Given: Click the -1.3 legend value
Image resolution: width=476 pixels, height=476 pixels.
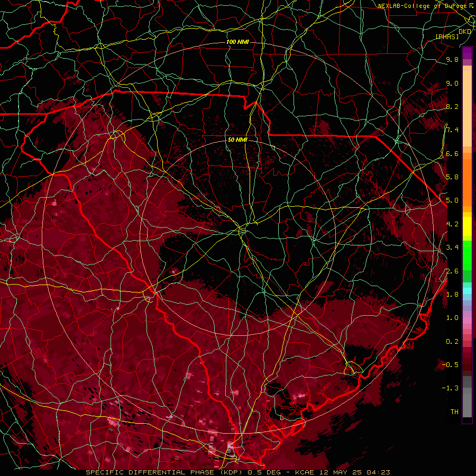Looking at the screenshot, I should (x=450, y=388).
